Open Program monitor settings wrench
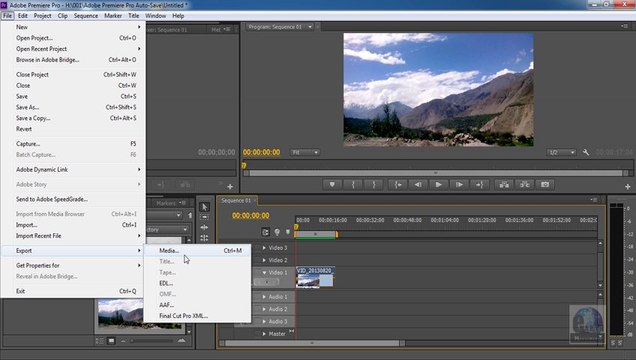636x360 pixels. 586,152
